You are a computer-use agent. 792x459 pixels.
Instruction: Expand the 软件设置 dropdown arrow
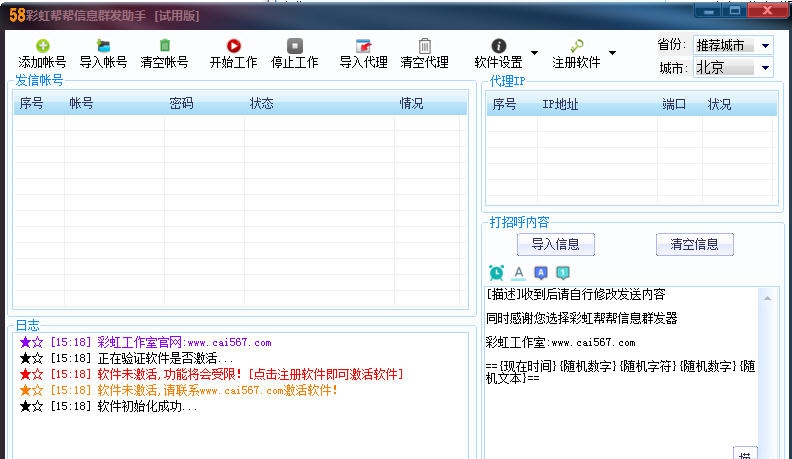534,53
